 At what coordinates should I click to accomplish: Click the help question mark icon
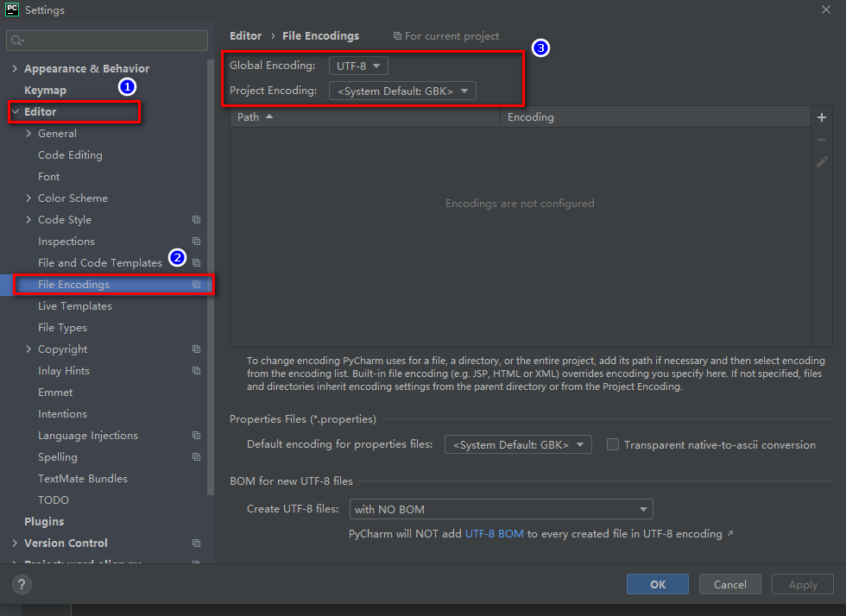[22, 584]
